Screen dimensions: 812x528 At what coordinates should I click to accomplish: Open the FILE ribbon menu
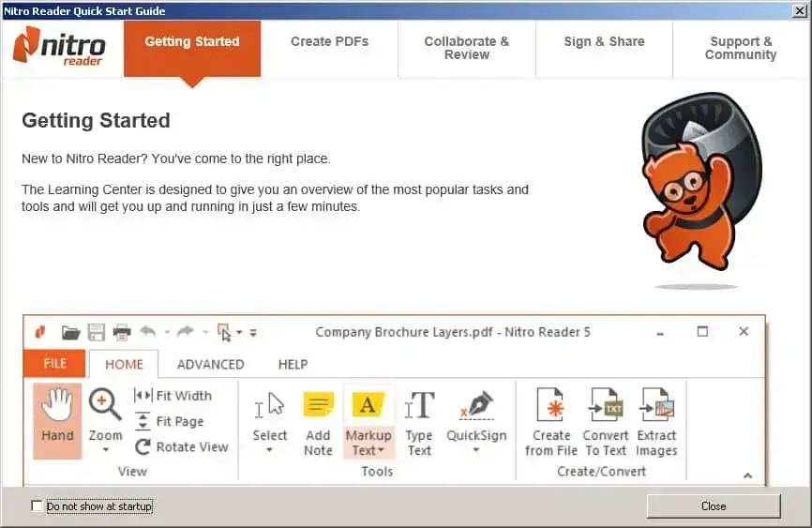click(x=54, y=363)
